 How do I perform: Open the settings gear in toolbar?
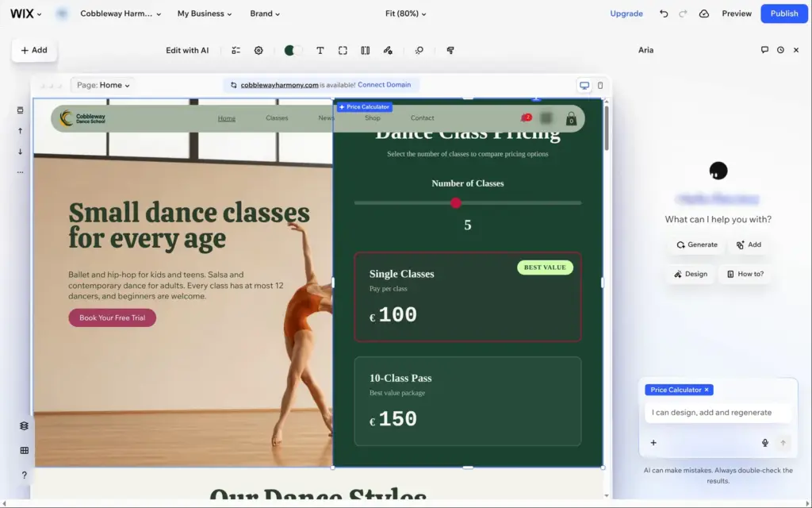tap(259, 50)
